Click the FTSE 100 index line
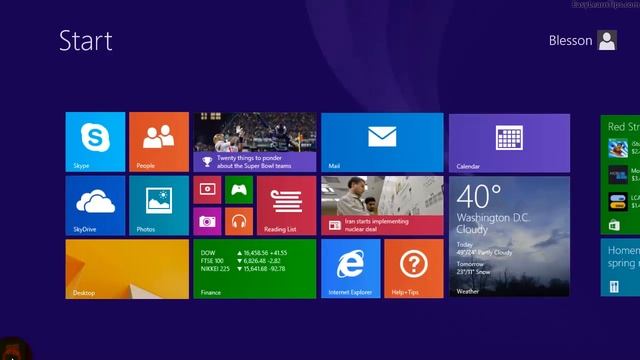640x360 pixels. pyautogui.click(x=240, y=260)
